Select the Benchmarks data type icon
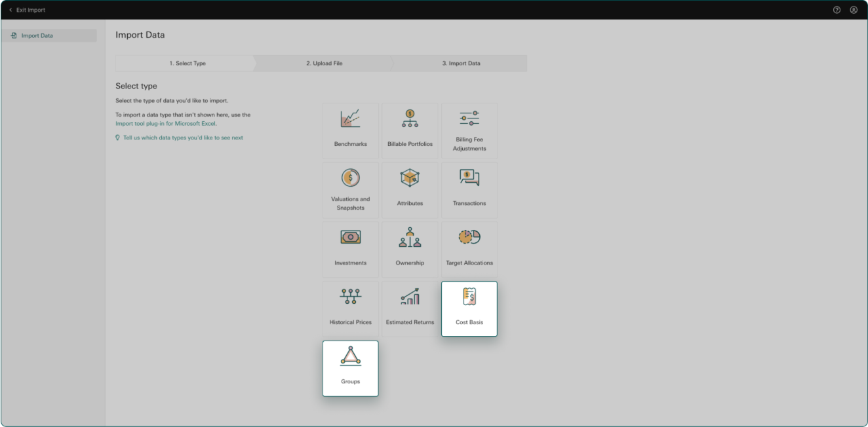The width and height of the screenshot is (868, 427). pos(350,119)
